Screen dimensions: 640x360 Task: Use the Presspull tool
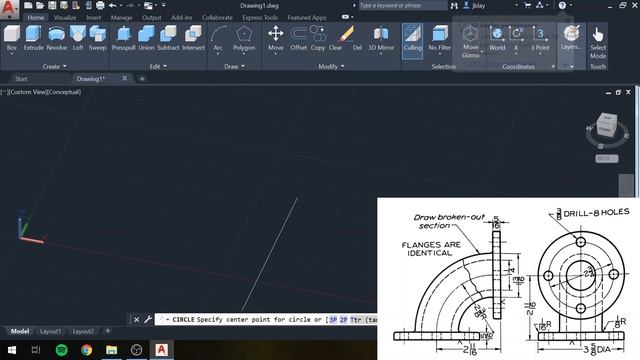(123, 38)
